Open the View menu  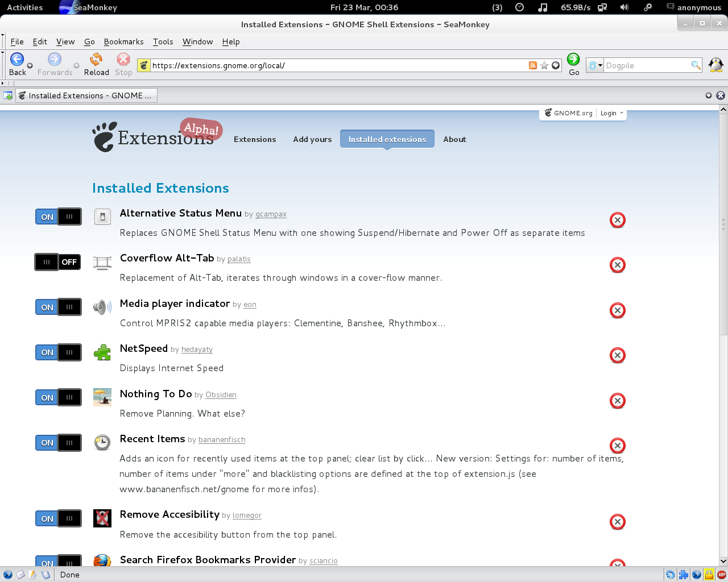65,41
